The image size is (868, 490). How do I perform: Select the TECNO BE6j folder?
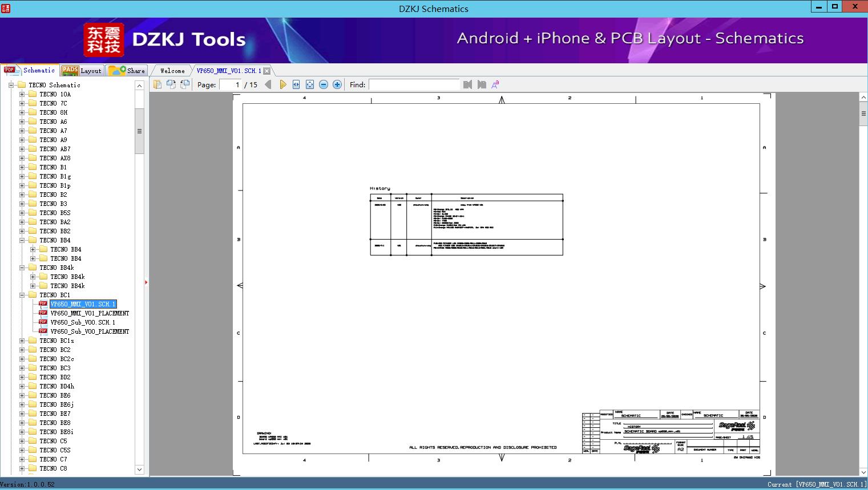(x=56, y=404)
